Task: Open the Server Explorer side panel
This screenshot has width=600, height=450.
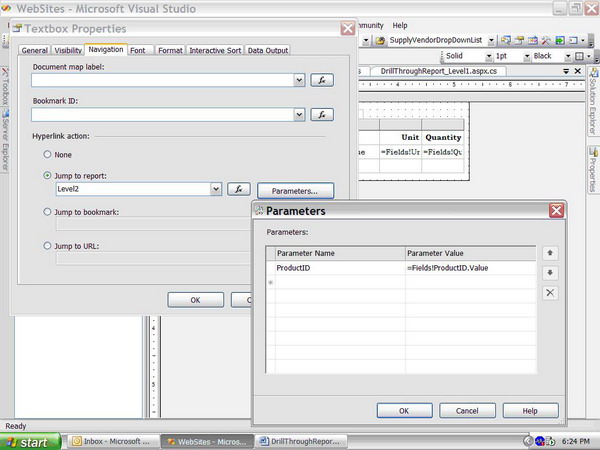Action: [5, 140]
